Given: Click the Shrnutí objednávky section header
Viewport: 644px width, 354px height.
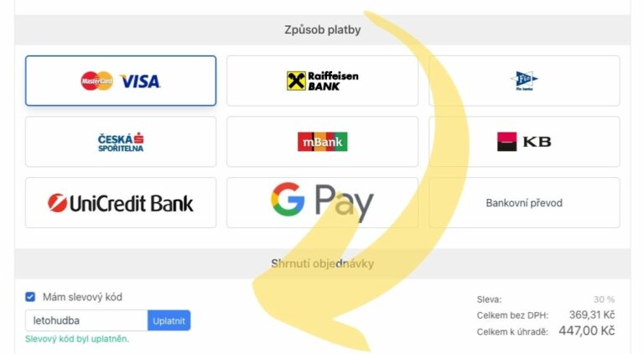Looking at the screenshot, I should [322, 263].
